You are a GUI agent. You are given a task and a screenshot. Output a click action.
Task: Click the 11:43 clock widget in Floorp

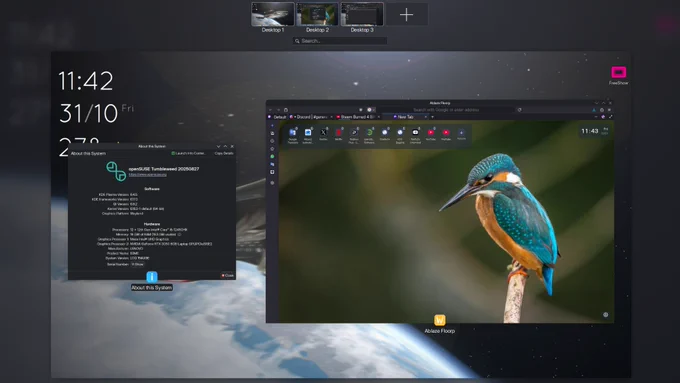tap(594, 131)
